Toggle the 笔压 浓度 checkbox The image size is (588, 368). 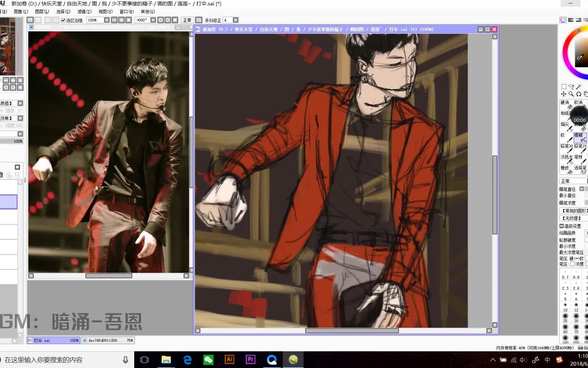pyautogui.click(x=572, y=264)
